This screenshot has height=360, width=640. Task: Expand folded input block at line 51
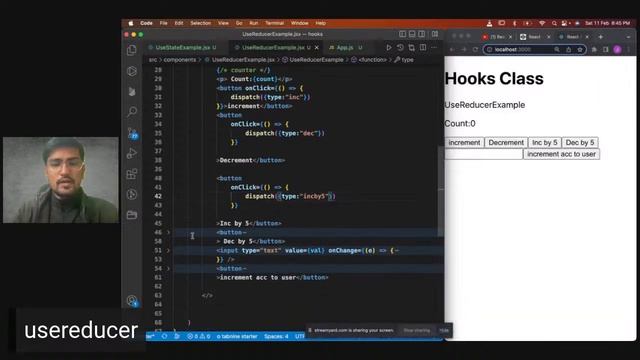click(x=168, y=250)
